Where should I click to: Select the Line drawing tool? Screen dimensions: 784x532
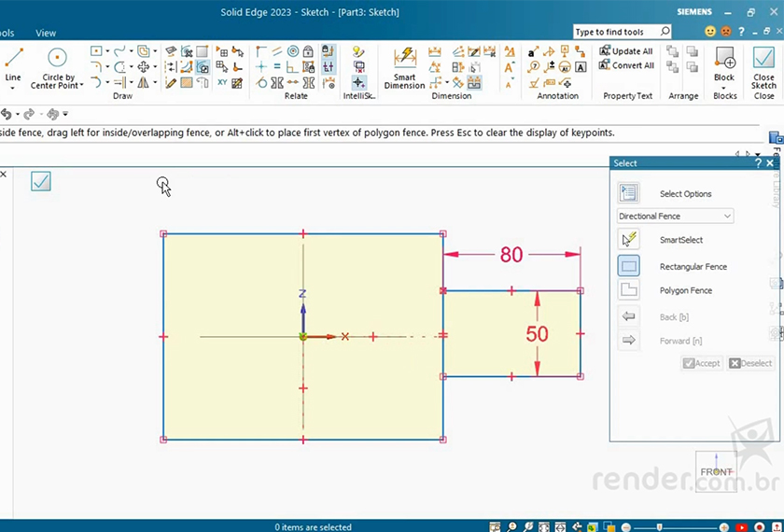(13, 60)
